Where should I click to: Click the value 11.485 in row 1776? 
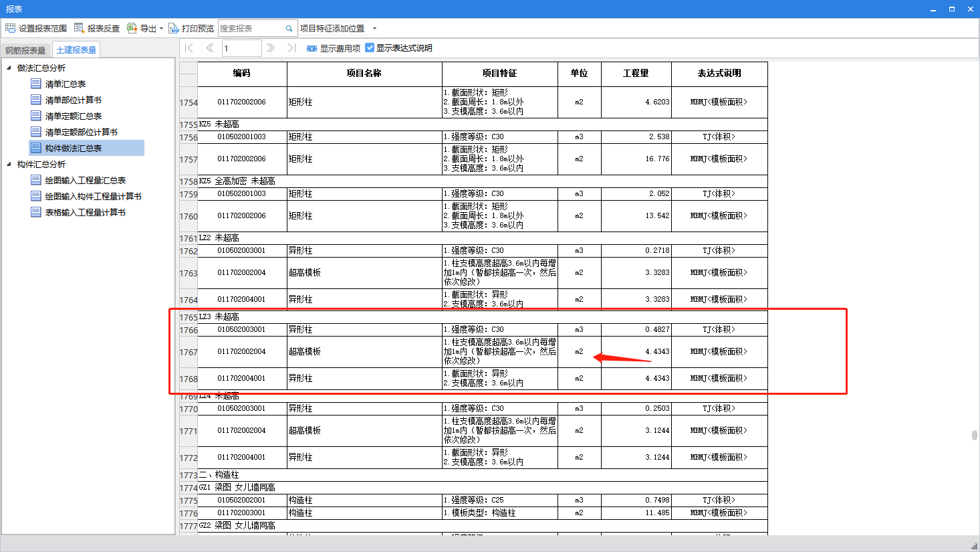(x=657, y=513)
